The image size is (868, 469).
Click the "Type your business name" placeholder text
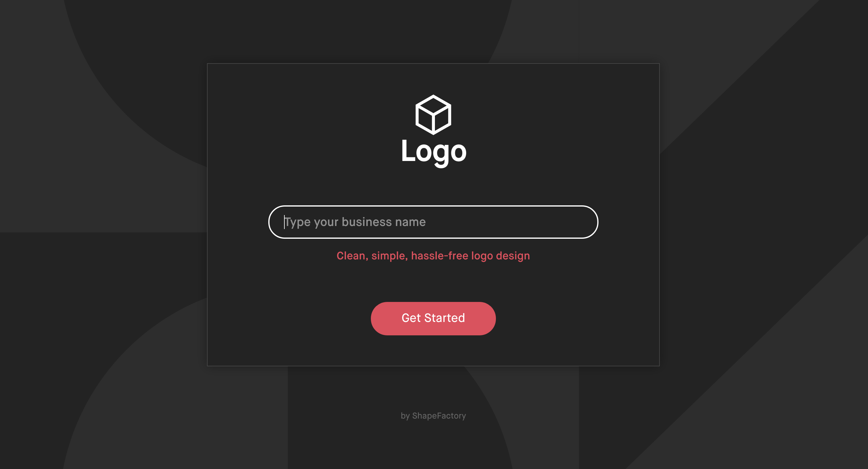click(355, 222)
